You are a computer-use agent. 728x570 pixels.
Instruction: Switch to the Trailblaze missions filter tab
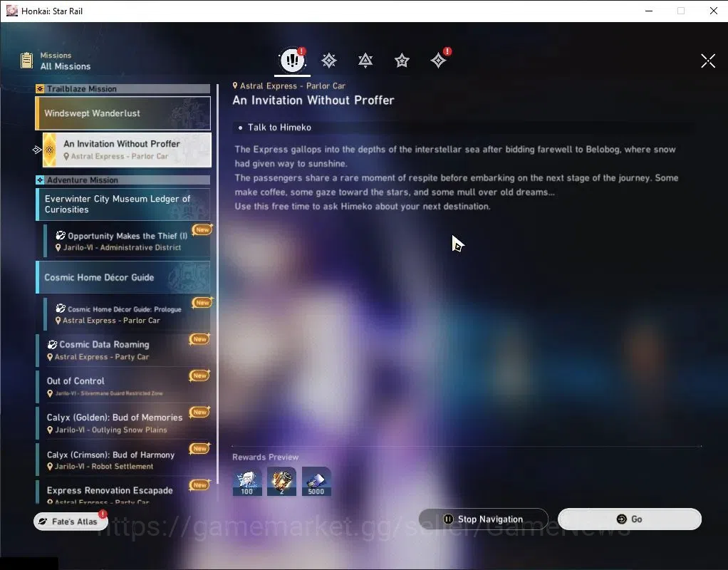pos(328,61)
